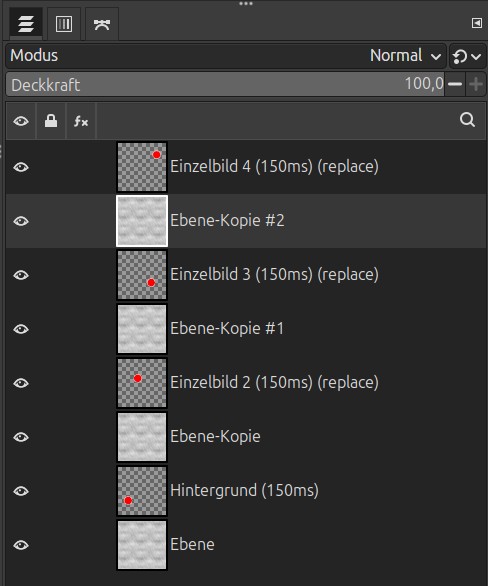
Task: Open the dock tab configuration menu
Action: [x=476, y=23]
